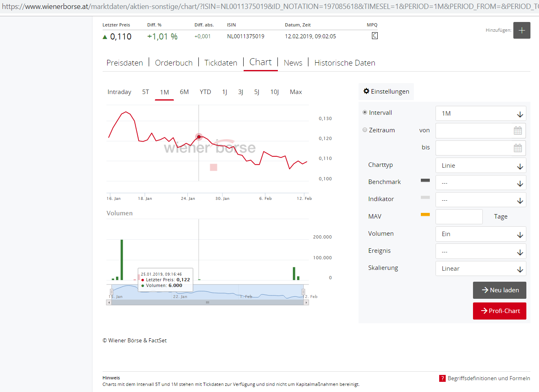Open the calendar picker next to 'bis'
The image size is (539, 392).
[x=518, y=148]
